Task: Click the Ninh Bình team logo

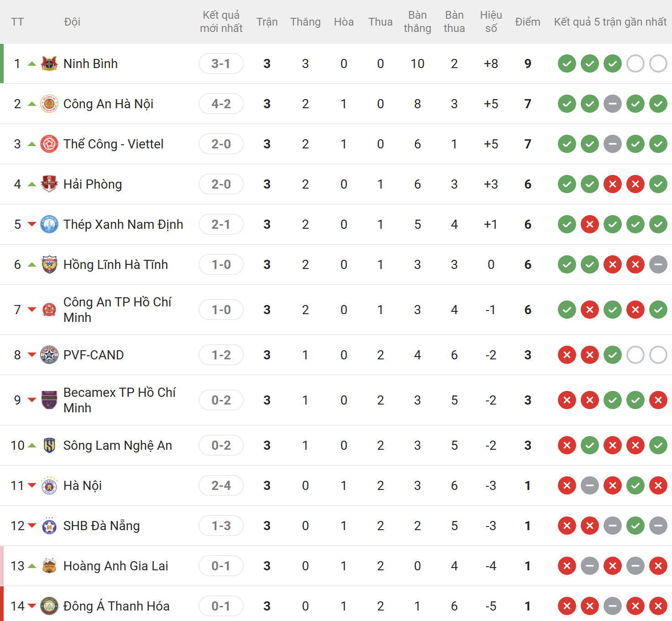Action: pos(49,63)
